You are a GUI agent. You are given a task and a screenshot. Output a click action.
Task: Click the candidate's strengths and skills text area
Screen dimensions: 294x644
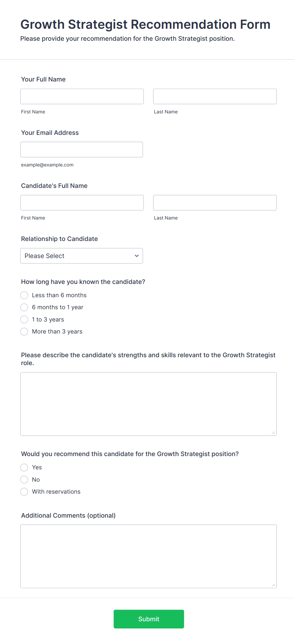pyautogui.click(x=149, y=404)
